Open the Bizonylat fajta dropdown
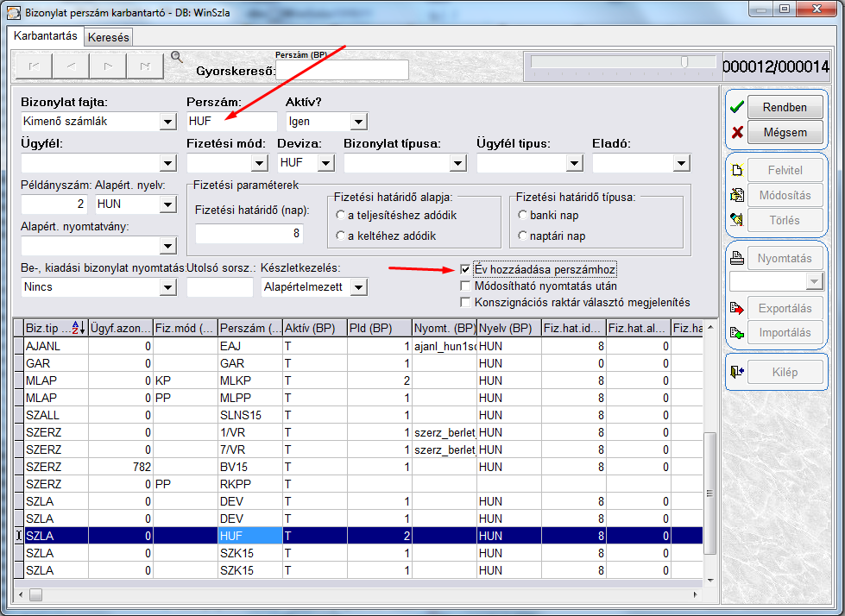This screenshot has width=845, height=616. tap(167, 123)
